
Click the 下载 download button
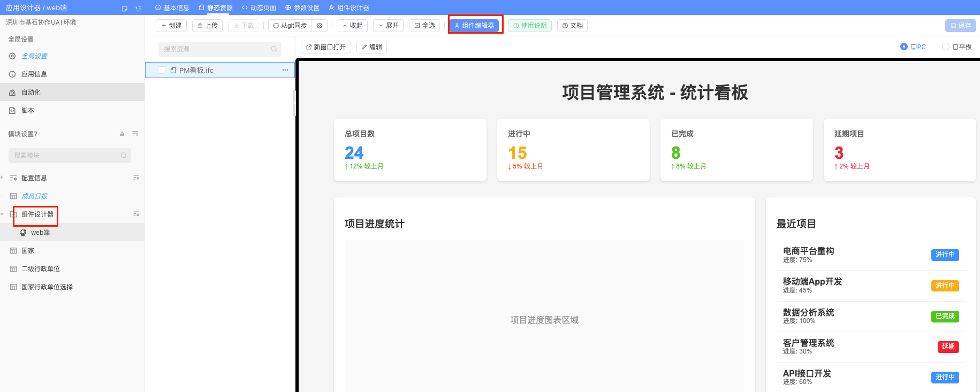pyautogui.click(x=244, y=26)
